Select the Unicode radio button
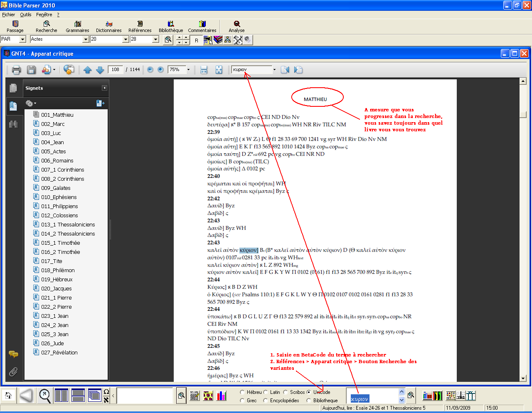Screen dimensions: 532x413 tap(309, 392)
